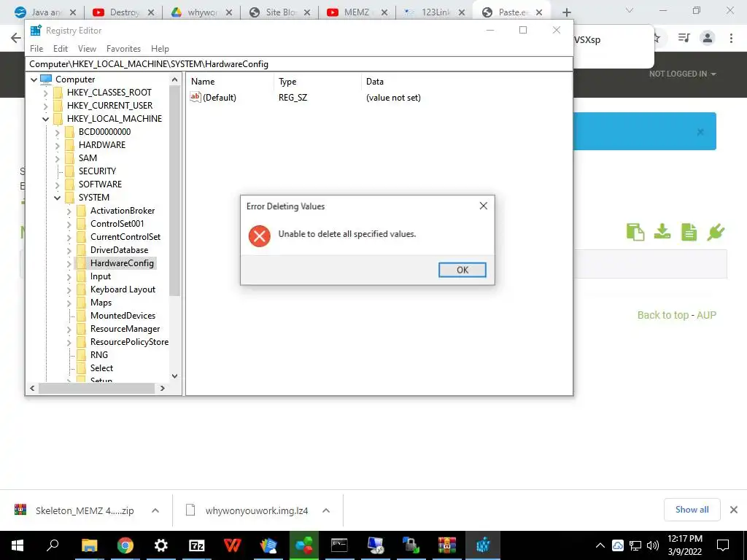Click the tree pane scroll-down arrow
The width and height of the screenshot is (747, 560).
point(174,376)
